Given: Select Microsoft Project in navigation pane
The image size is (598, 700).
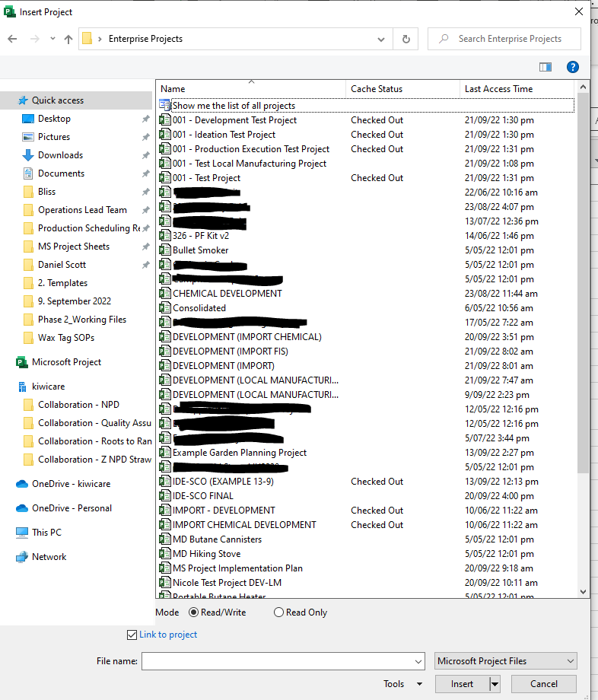Looking at the screenshot, I should point(66,362).
